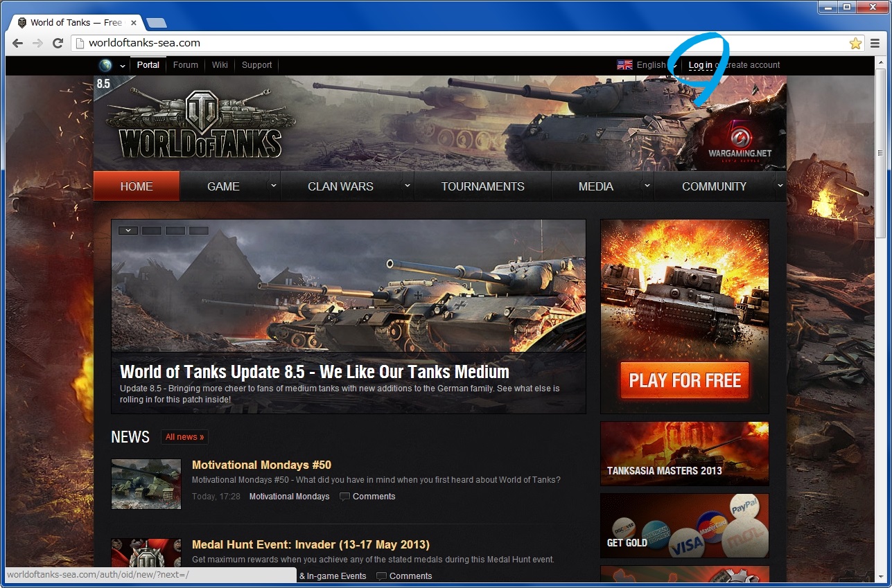The image size is (892, 588).
Task: Go to the Support link
Action: pos(257,65)
